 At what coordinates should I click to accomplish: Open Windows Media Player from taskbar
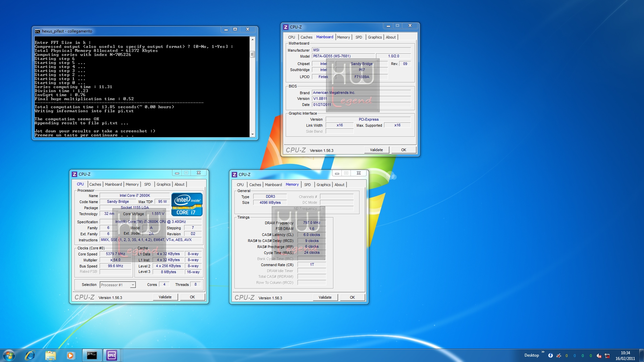70,355
